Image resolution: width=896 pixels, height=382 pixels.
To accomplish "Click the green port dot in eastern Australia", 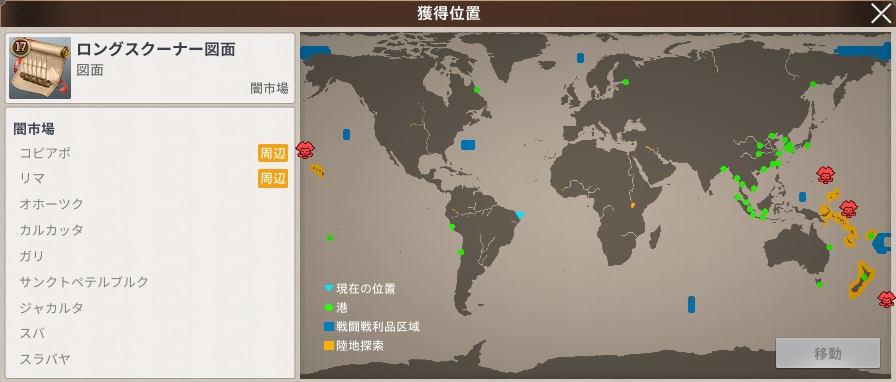I will point(829,247).
